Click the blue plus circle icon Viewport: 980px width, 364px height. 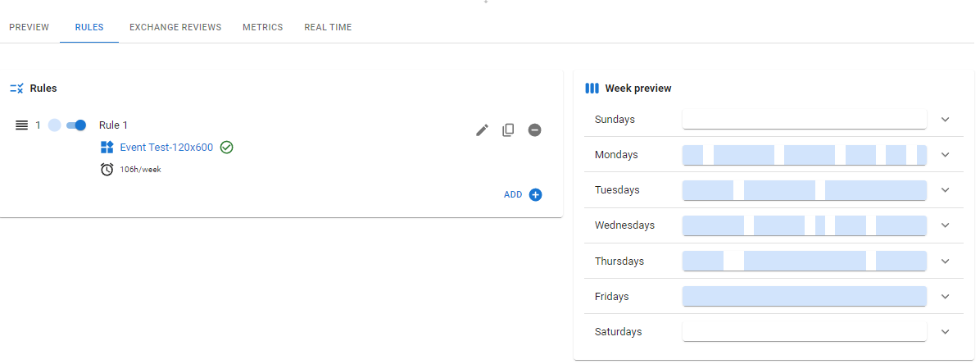click(x=535, y=195)
